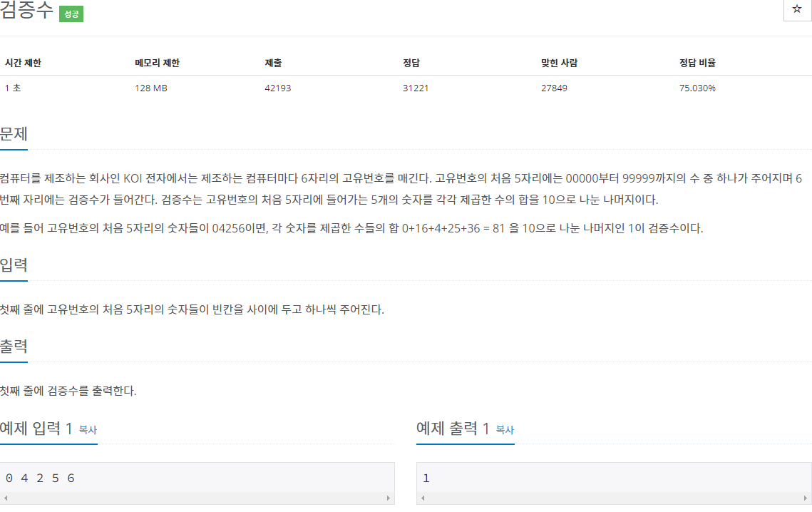Click the input description starting 첫째 줄에 고유번호의
This screenshot has height=512, width=812.
(192, 309)
